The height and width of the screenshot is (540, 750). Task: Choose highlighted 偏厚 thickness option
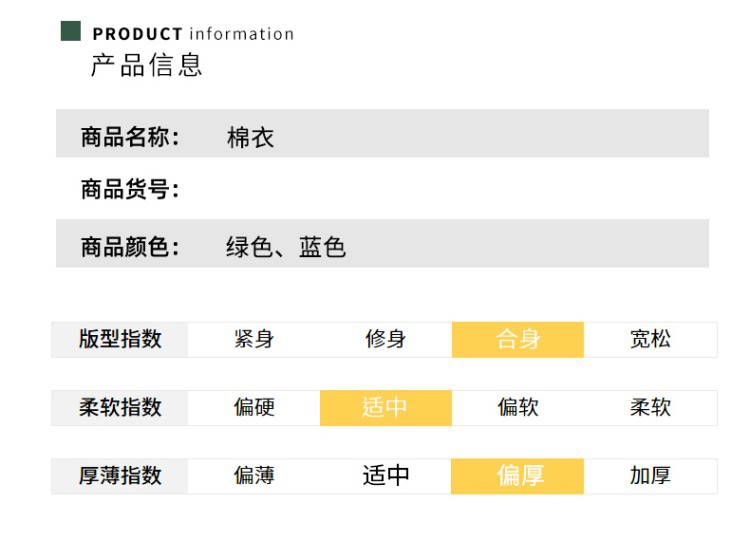[518, 476]
